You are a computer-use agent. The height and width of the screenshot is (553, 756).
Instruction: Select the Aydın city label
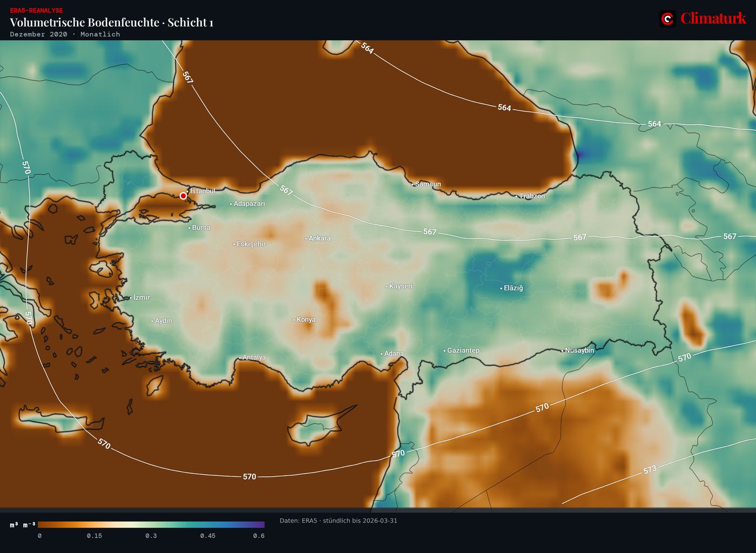pos(164,321)
